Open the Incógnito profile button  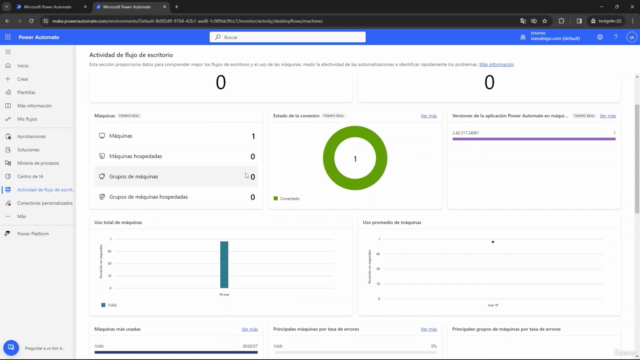pyautogui.click(x=606, y=21)
